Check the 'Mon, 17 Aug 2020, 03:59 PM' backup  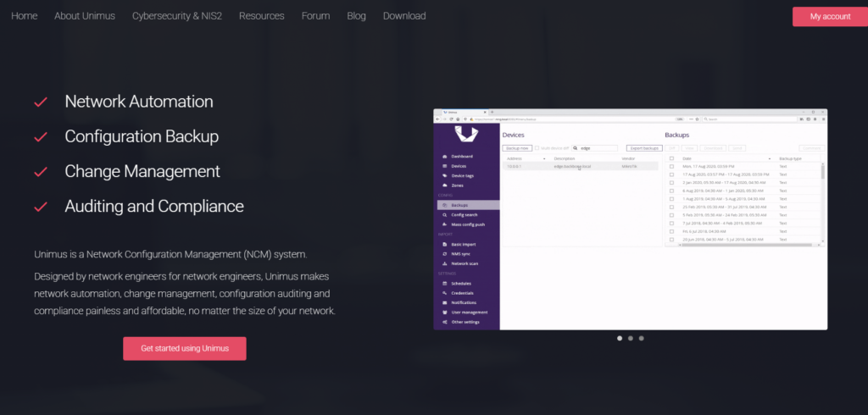coord(672,167)
